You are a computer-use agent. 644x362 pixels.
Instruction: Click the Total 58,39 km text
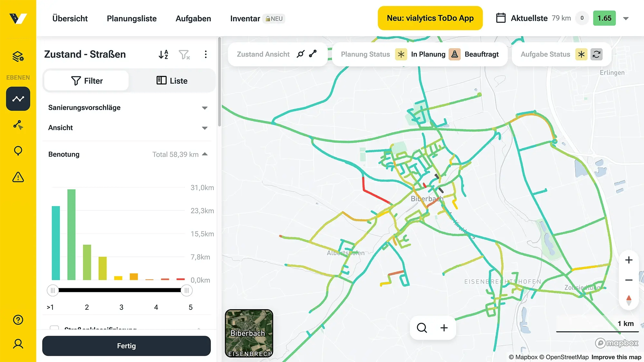(x=175, y=154)
